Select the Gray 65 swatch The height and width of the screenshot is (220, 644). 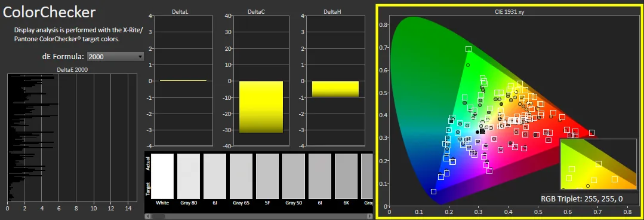pyautogui.click(x=241, y=176)
